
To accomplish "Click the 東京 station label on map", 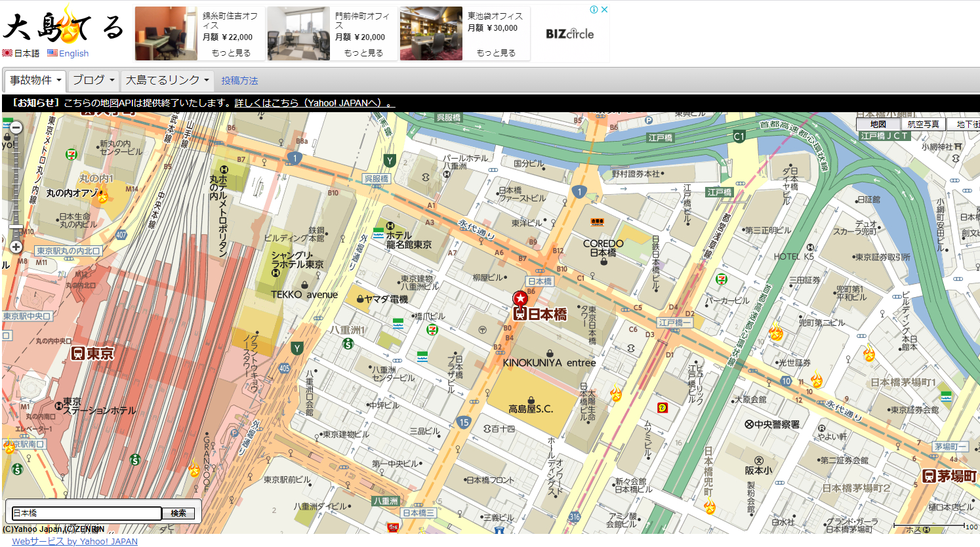I will point(92,354).
